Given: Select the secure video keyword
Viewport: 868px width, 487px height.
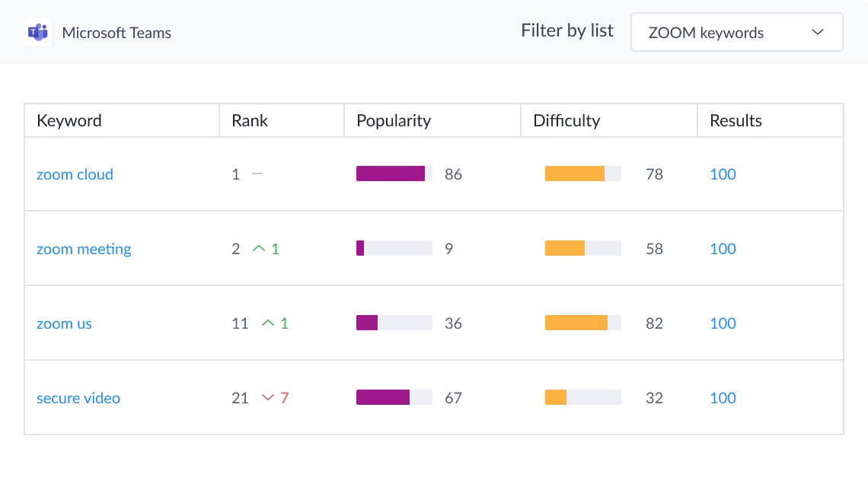Looking at the screenshot, I should (x=78, y=398).
